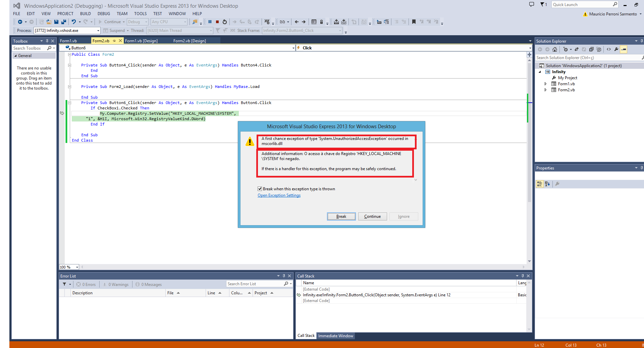
Task: Stop debugging with the red square icon
Action: pos(217,22)
